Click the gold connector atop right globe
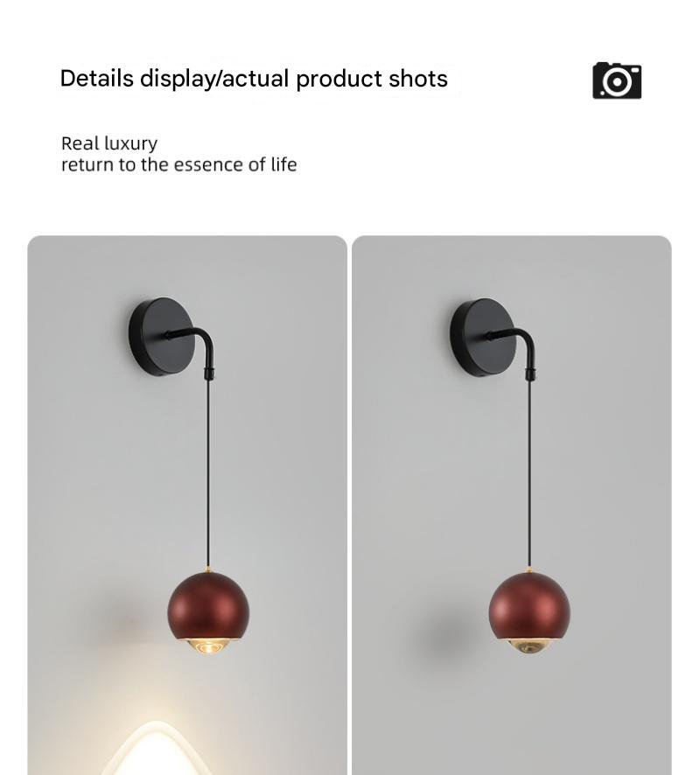The height and width of the screenshot is (775, 700). 529,570
